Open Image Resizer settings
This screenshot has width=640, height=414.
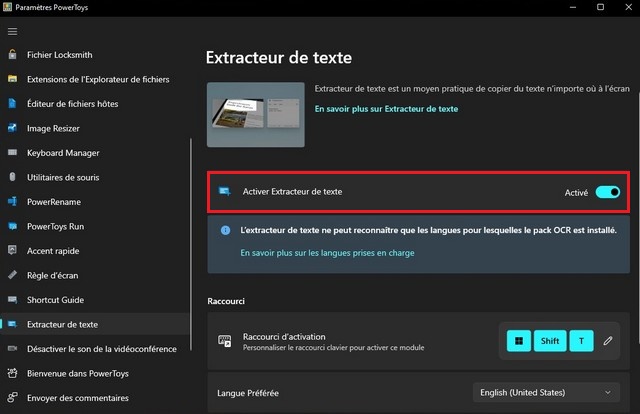96,128
